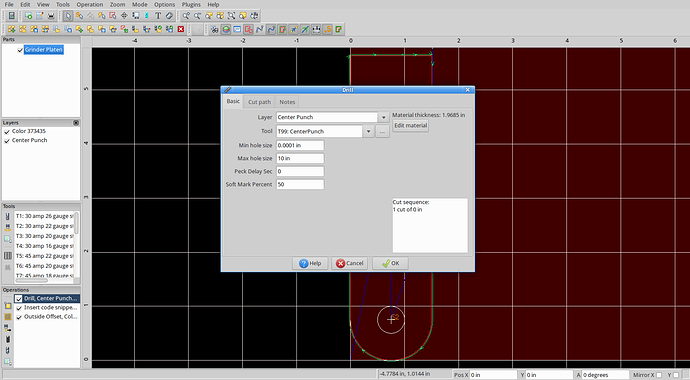
Task: Click the printer icon in toolbar
Action: point(51,16)
